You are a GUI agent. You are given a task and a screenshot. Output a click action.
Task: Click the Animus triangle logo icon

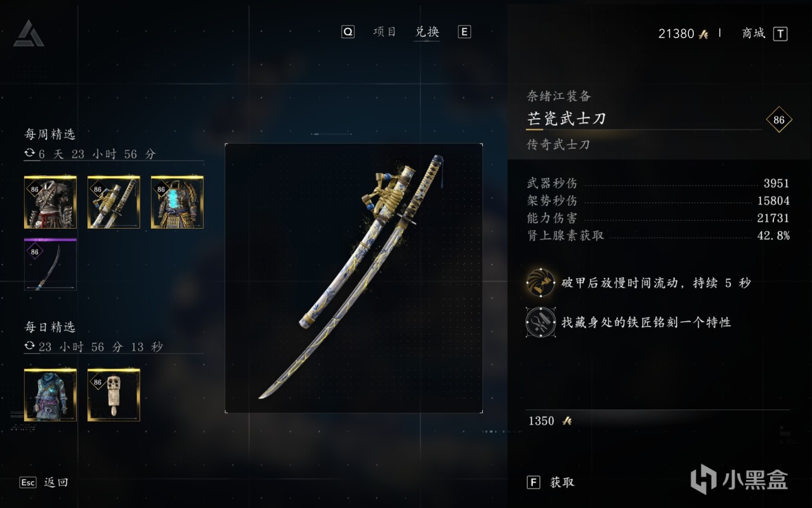click(29, 33)
